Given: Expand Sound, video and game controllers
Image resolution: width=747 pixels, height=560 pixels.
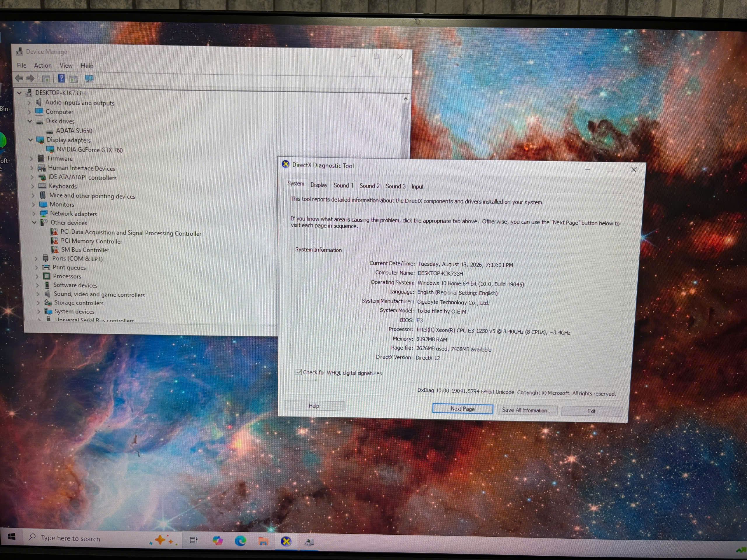Looking at the screenshot, I should pyautogui.click(x=38, y=294).
